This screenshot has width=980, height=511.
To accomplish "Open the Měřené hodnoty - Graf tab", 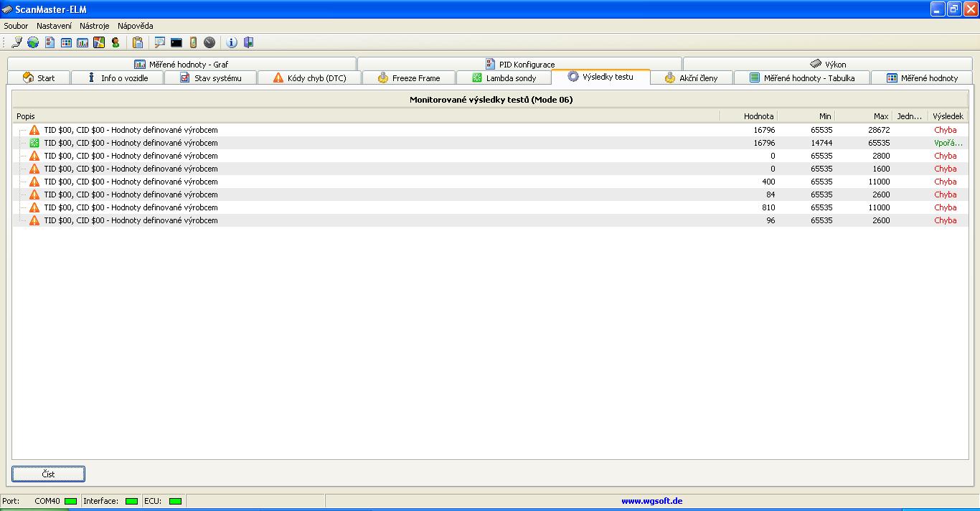I will [x=182, y=64].
